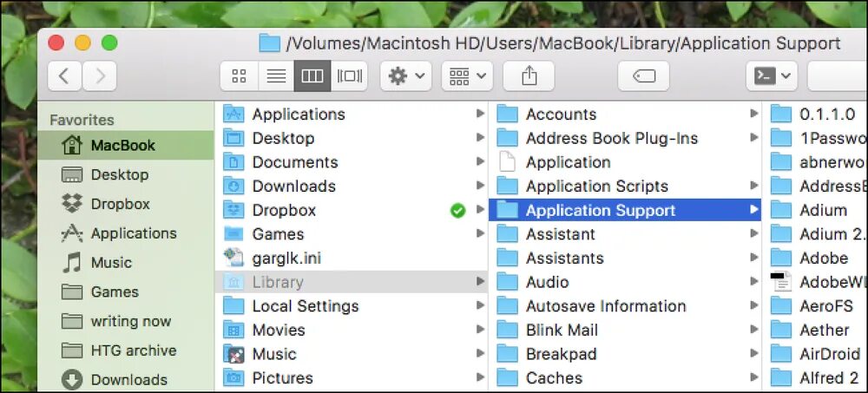Open the gear Action menu
868x393 pixels.
click(405, 75)
